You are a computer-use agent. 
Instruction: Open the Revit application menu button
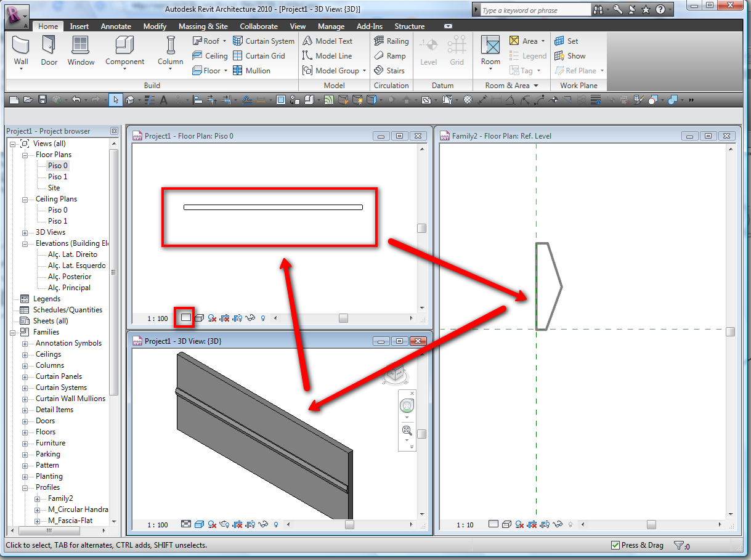click(x=17, y=17)
